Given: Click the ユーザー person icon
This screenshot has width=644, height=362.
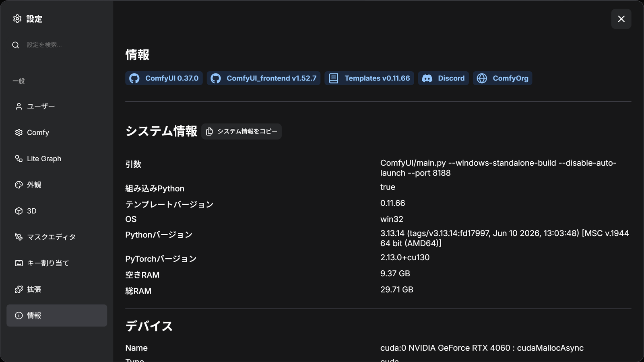Looking at the screenshot, I should click(x=19, y=106).
